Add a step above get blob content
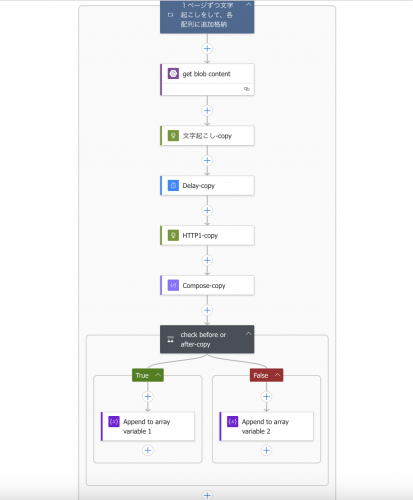Screen dimensions: 413x500 pyautogui.click(x=207, y=49)
